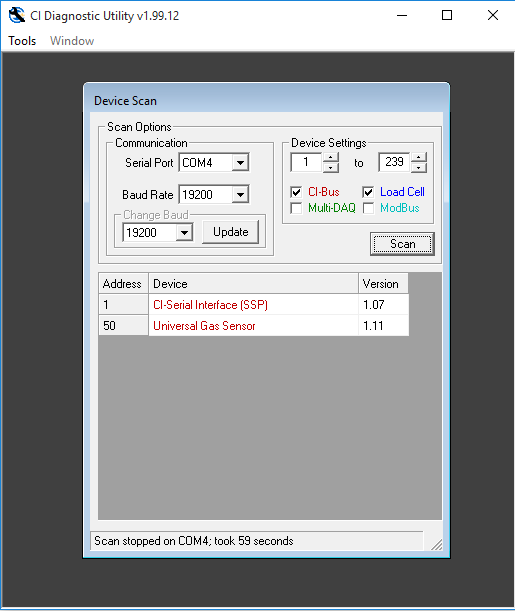Click the address cell 50
The width and height of the screenshot is (515, 611).
tap(123, 325)
